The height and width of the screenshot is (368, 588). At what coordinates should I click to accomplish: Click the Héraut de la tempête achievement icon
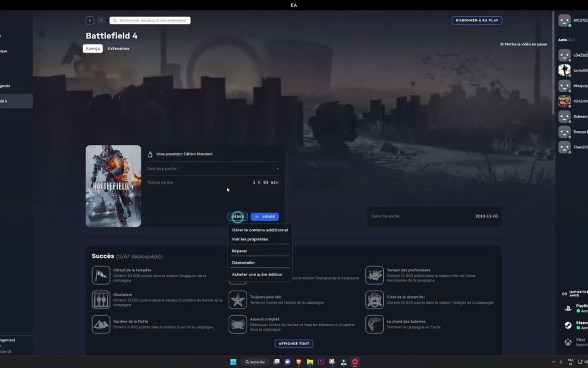pyautogui.click(x=101, y=275)
